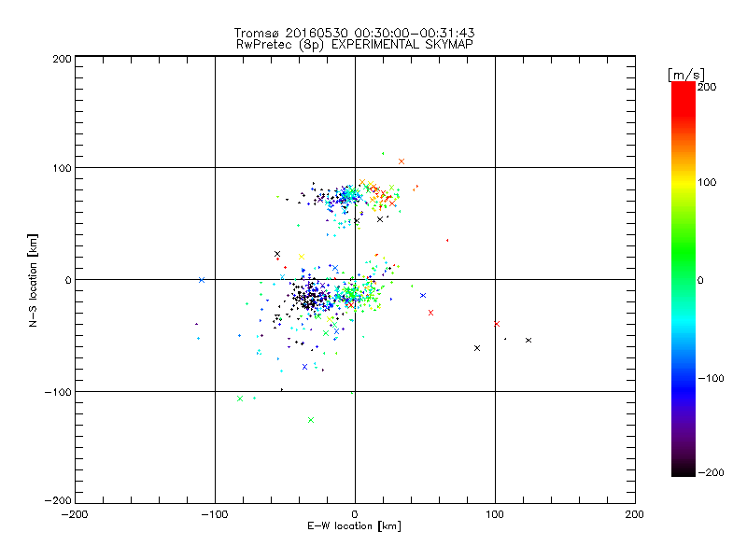Click the lowest green X marker below -100 km
The width and height of the screenshot is (747, 560).
point(311,420)
